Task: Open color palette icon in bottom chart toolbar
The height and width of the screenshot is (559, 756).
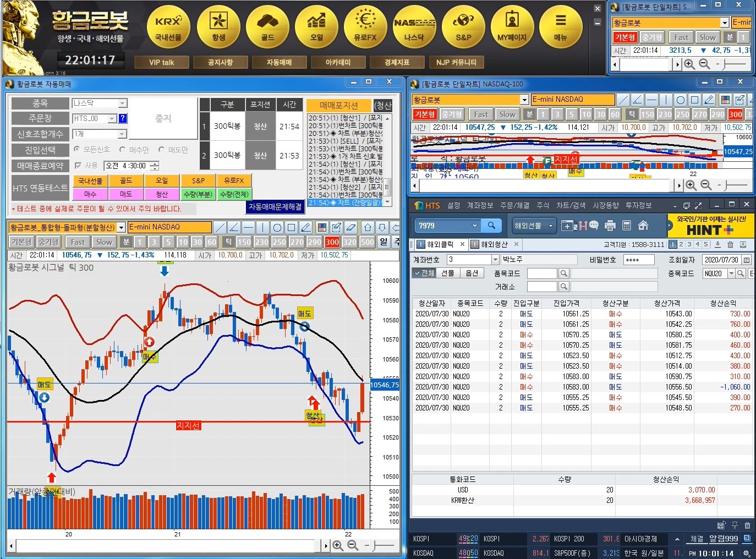Action: (322, 227)
